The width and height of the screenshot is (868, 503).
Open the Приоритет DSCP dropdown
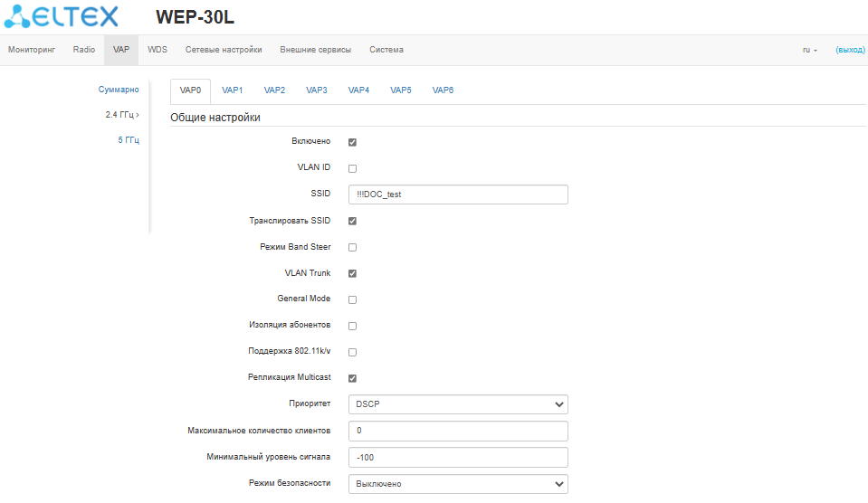point(458,404)
